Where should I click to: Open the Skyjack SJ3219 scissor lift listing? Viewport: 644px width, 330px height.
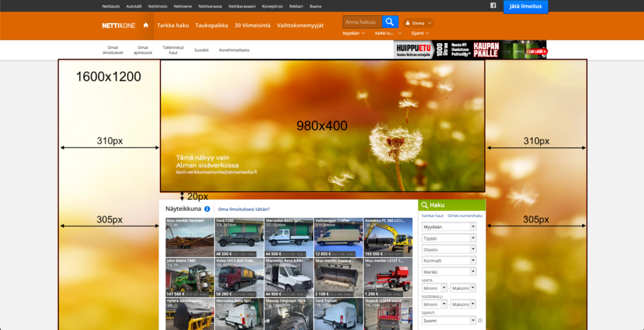click(387, 314)
